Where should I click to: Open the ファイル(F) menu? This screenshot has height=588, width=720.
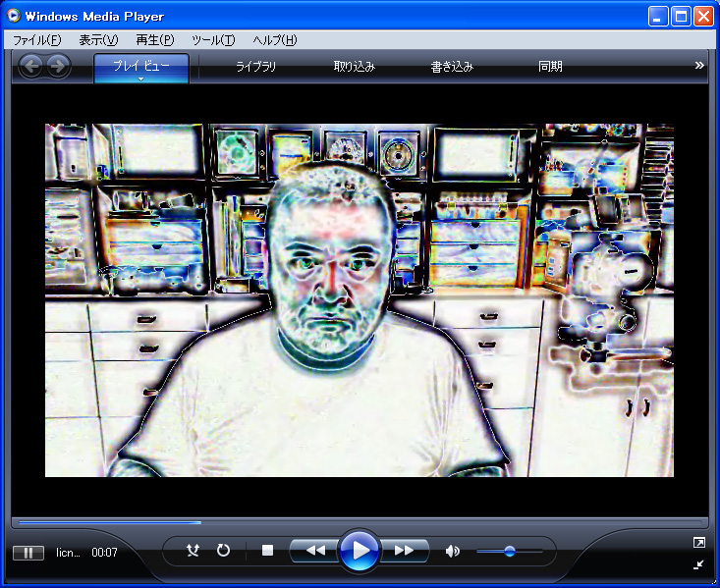coord(36,40)
